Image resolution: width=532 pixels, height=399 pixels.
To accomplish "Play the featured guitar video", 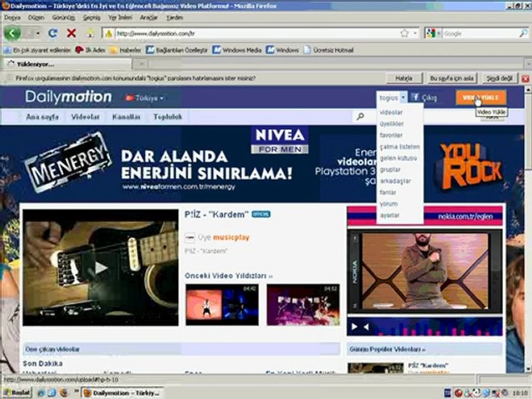I will (100, 267).
